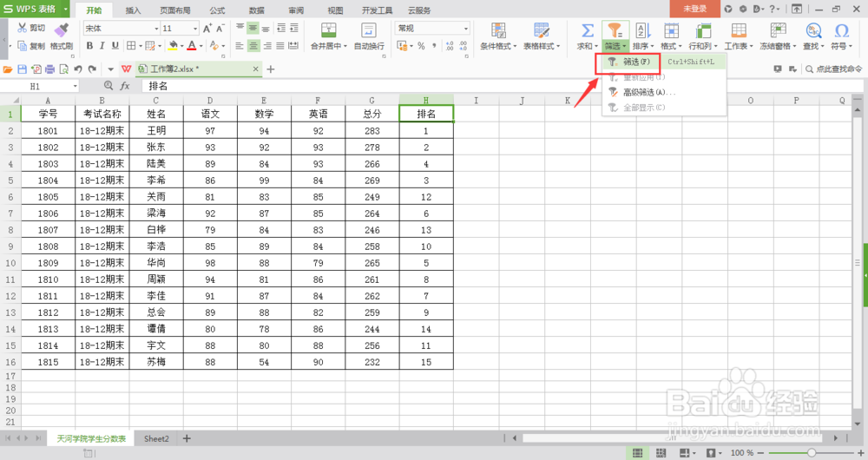Click the increase font size icon
Image resolution: width=868 pixels, height=460 pixels.
(207, 29)
